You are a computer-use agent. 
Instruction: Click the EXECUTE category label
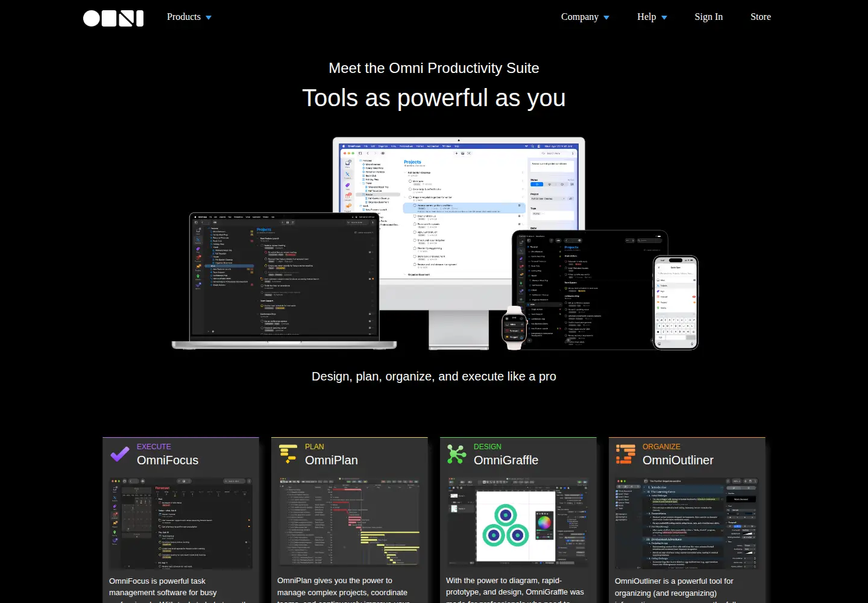[x=154, y=447]
